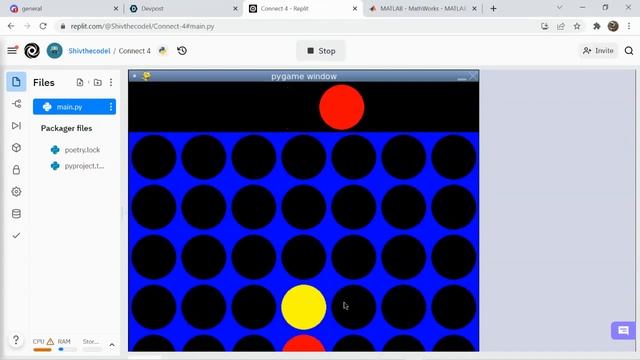Image resolution: width=640 pixels, height=360 pixels.
Task: Click the Connect 4 repl name
Action: (x=134, y=51)
